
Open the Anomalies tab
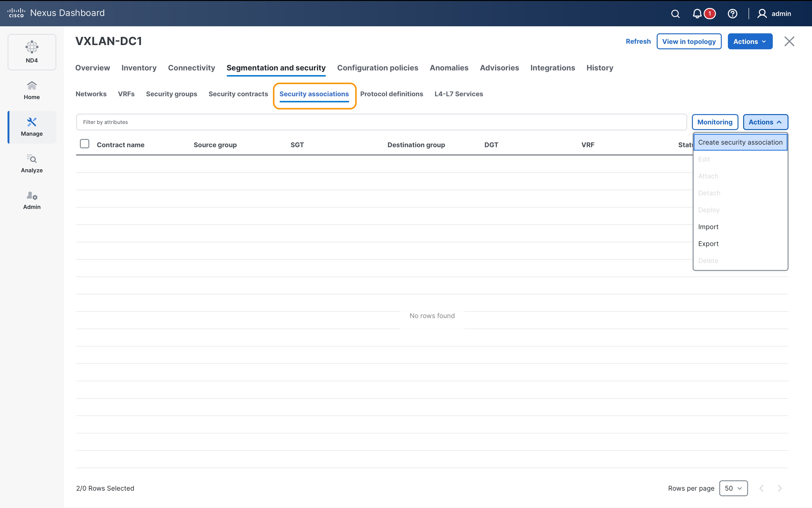click(449, 68)
